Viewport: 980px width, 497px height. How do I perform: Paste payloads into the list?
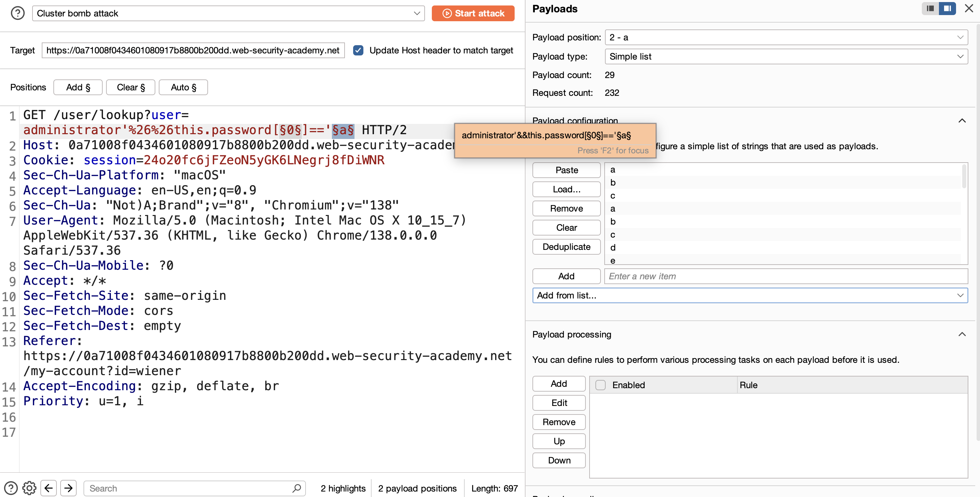click(566, 170)
